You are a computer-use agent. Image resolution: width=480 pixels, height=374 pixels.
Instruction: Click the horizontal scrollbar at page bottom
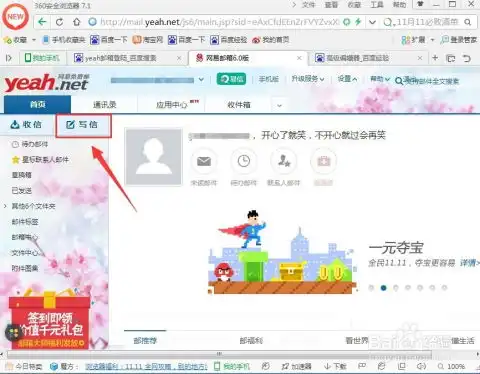pos(219,354)
